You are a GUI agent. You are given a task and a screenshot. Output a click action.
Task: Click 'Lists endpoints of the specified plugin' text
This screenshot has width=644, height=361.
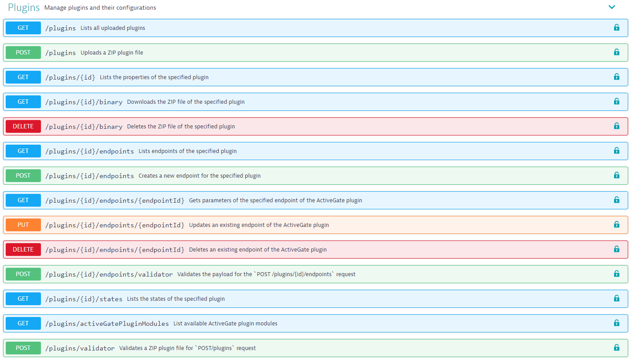pyautogui.click(x=188, y=151)
